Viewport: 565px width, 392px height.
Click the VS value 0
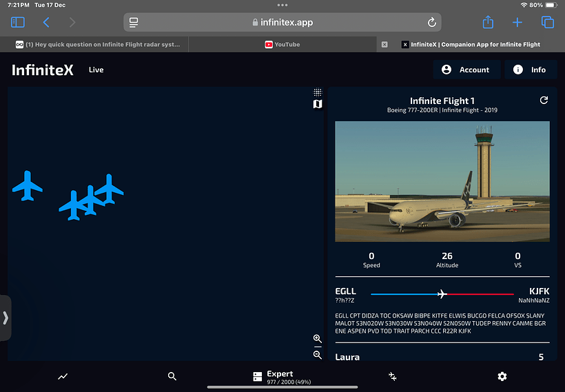517,256
